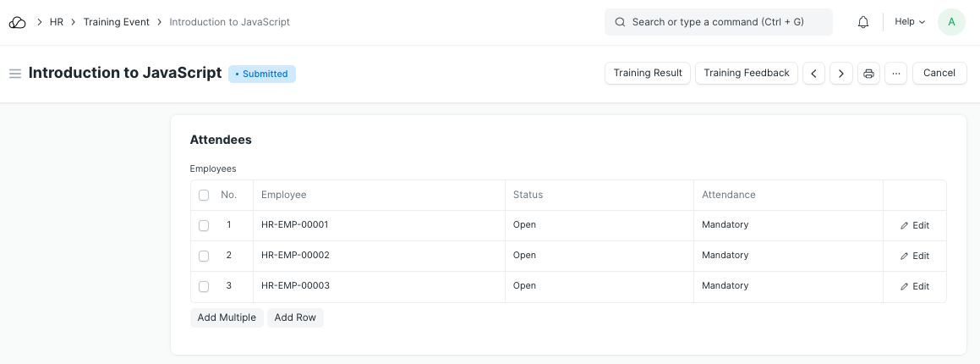Edit row for HR-EMP-00003
The image size is (980, 364).
(915, 286)
